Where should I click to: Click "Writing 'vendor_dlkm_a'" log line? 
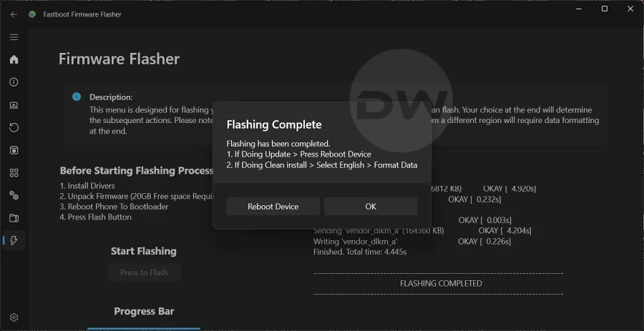[355, 242]
